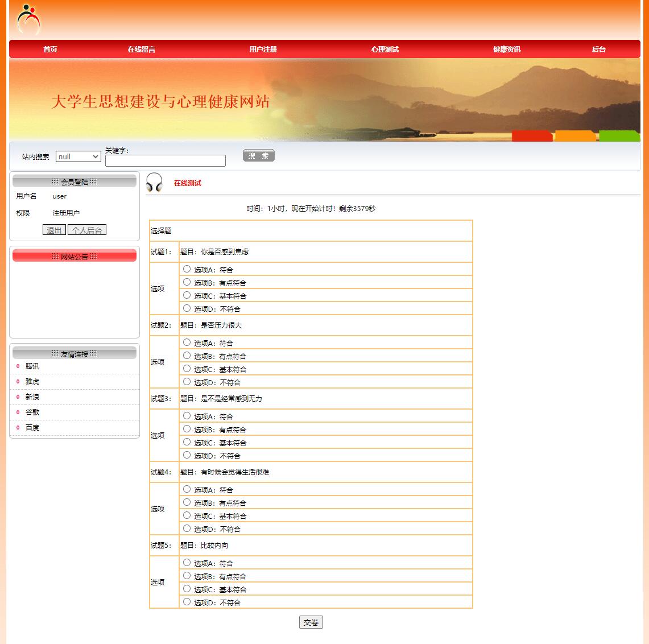Click the green block in the banner corner
The height and width of the screenshot is (644, 649).
(619, 136)
